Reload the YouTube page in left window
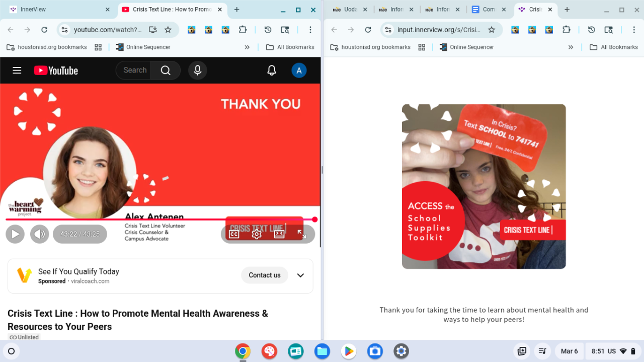Image resolution: width=644 pixels, height=362 pixels. pos(44,30)
